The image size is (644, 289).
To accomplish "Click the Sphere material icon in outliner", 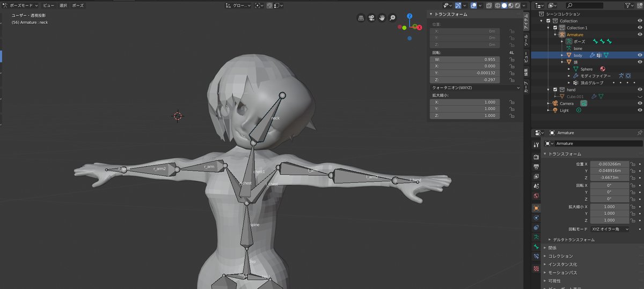I will (x=603, y=69).
